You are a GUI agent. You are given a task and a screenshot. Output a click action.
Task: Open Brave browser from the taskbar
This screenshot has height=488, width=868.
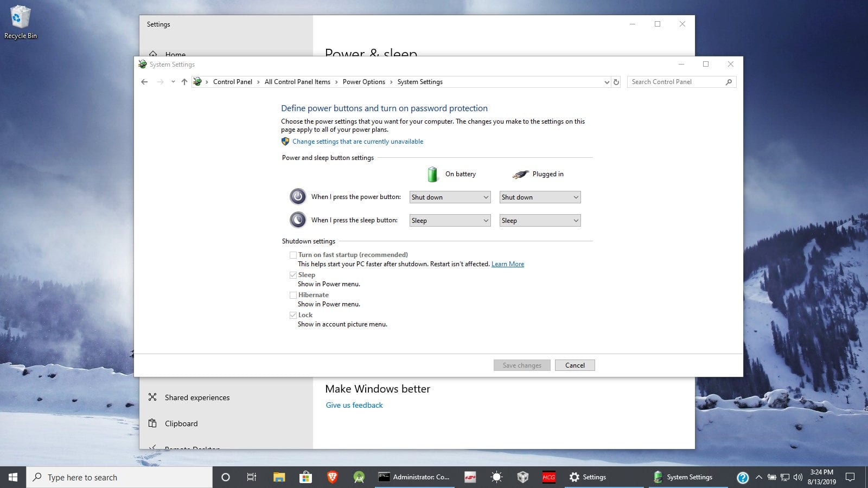(332, 477)
